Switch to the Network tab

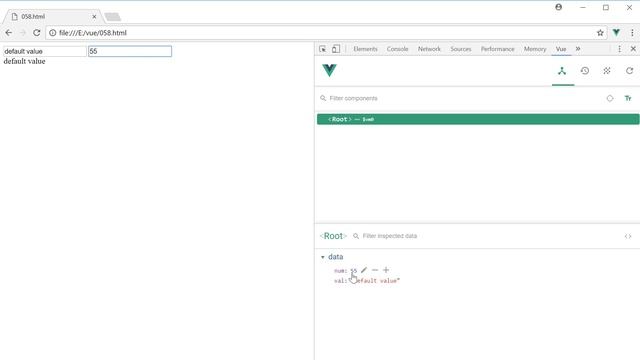coord(429,49)
